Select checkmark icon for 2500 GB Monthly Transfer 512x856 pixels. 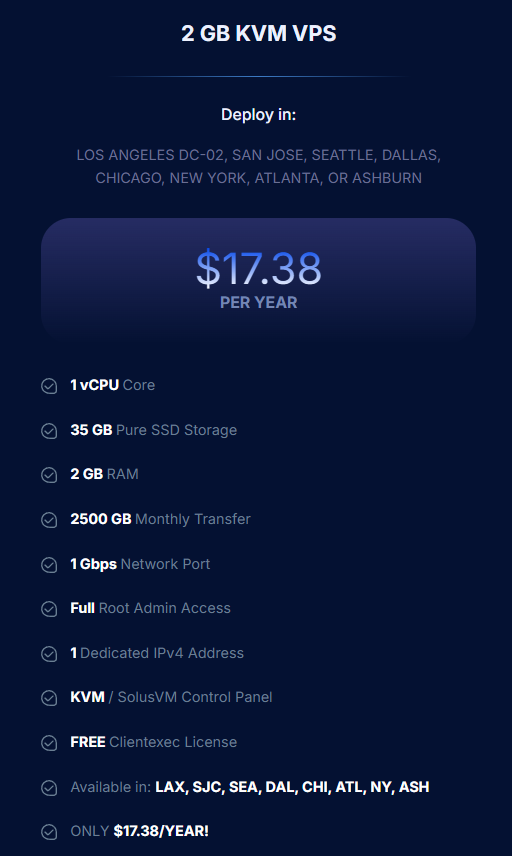(49, 520)
